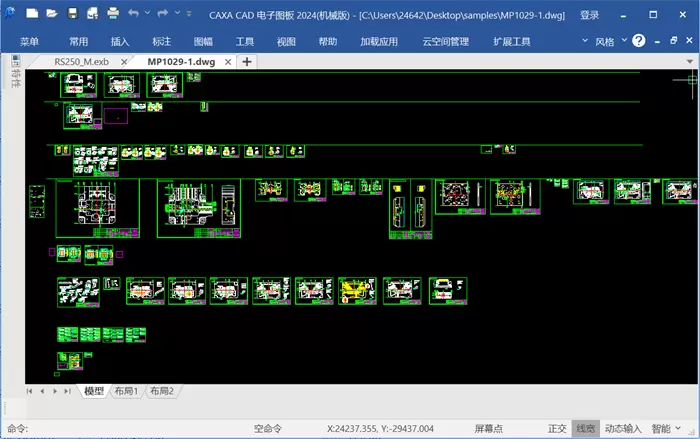The image size is (700, 439).
Task: Open the 标注 ribbon tab
Action: (x=162, y=41)
